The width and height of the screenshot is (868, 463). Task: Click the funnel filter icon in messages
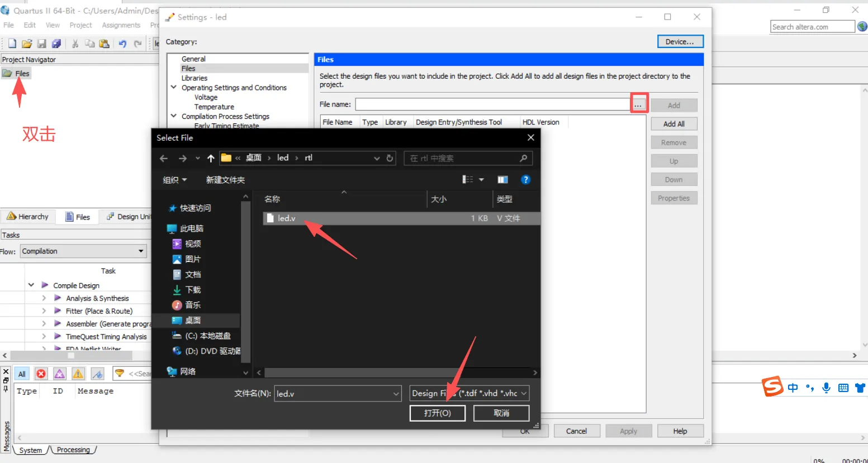coord(119,373)
